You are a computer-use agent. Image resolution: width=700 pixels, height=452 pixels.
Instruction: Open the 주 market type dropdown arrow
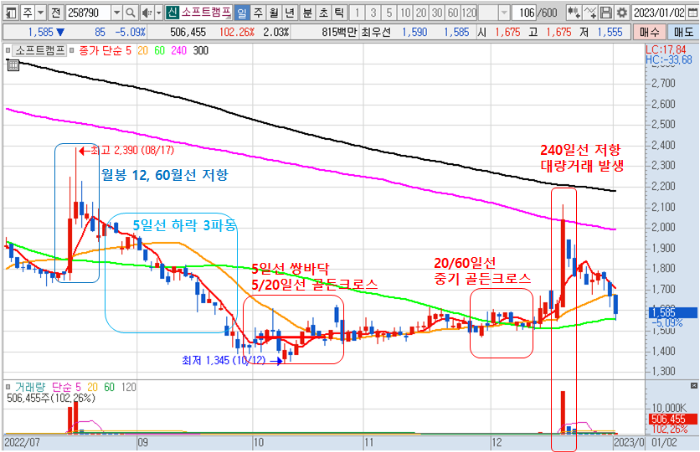(41, 13)
